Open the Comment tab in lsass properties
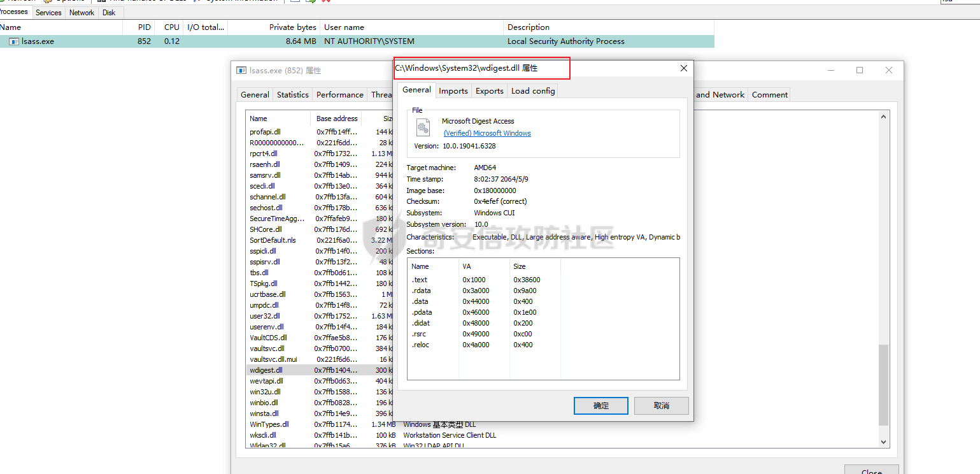 tap(769, 95)
